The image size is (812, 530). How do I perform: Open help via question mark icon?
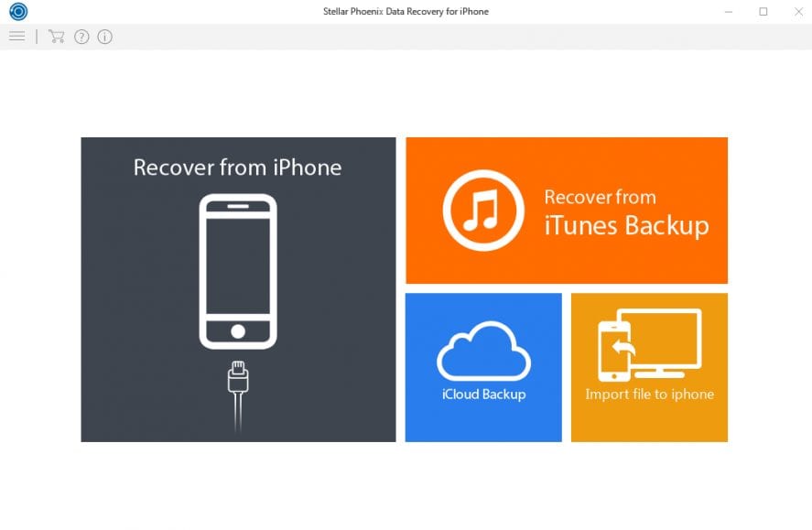(81, 37)
